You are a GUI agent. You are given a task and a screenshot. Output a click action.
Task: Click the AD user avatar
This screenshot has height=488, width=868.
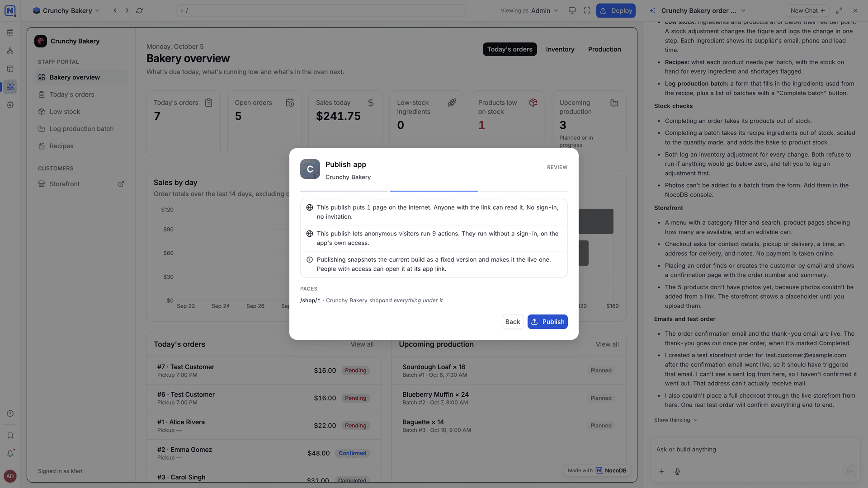(x=10, y=476)
